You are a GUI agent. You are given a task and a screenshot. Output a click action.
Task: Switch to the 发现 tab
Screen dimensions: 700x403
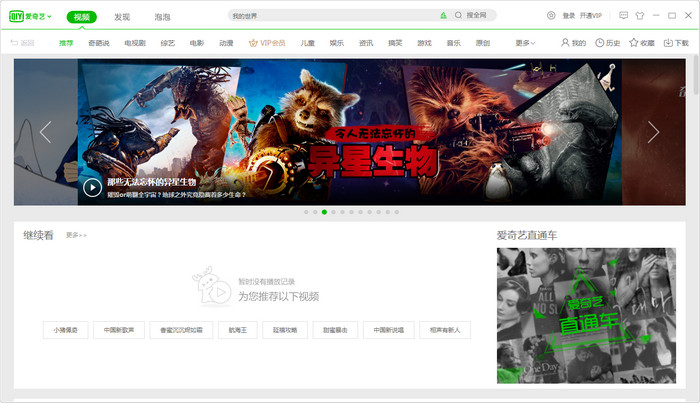[122, 17]
